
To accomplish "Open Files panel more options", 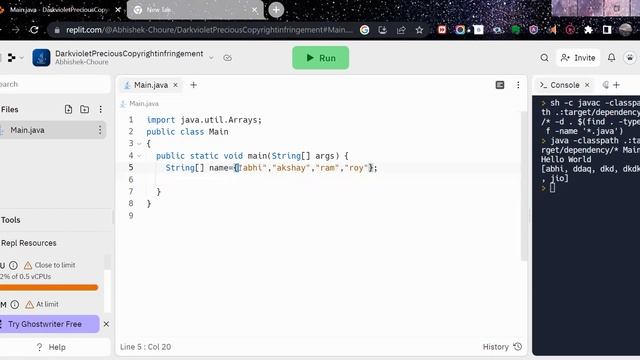I will tap(100, 109).
